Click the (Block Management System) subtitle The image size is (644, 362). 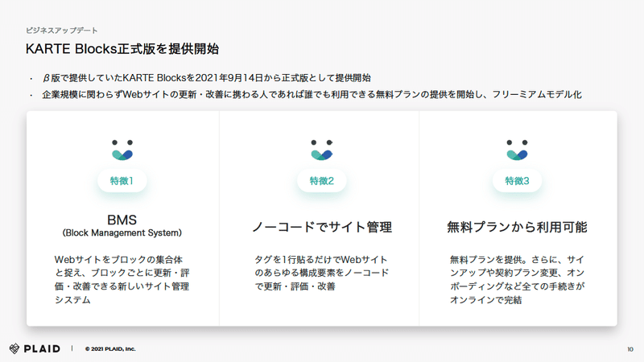pos(122,232)
